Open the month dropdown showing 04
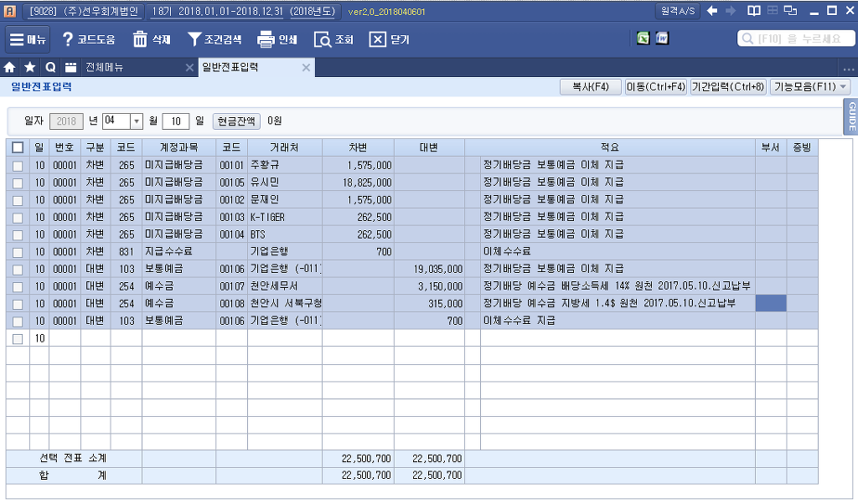 [x=137, y=121]
